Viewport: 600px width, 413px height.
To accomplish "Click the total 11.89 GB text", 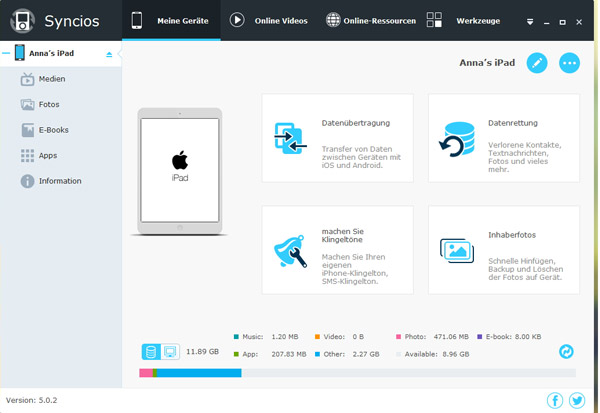I will [x=202, y=351].
